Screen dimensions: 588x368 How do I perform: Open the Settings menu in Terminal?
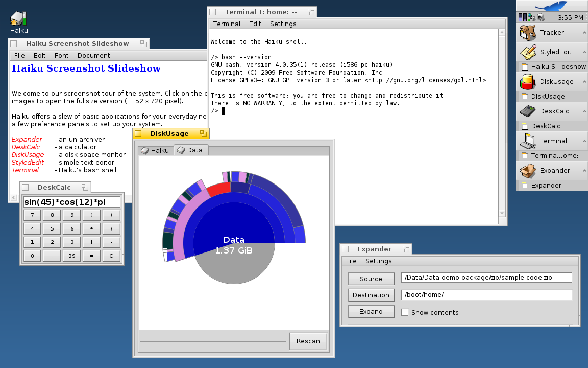[283, 24]
